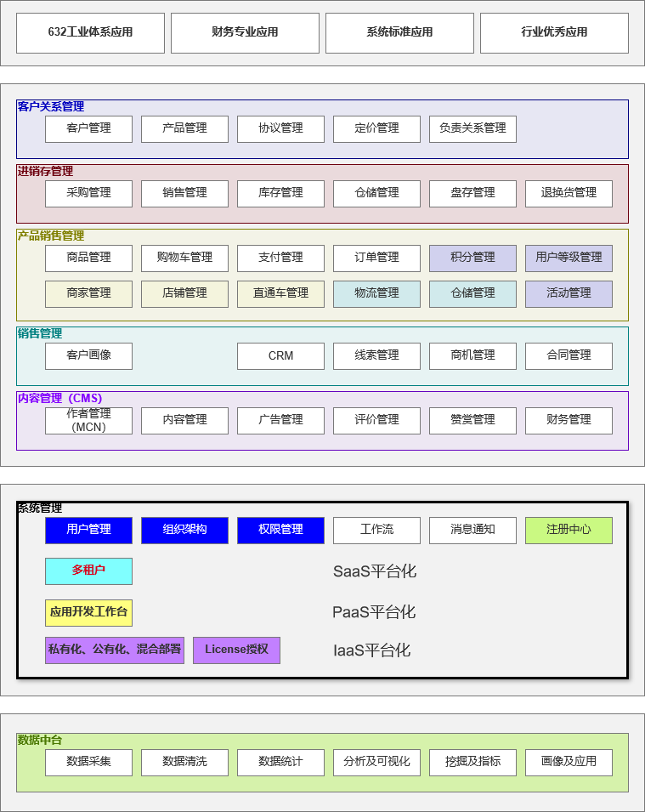Select the 定价管理 module
645x812 pixels.
point(376,129)
